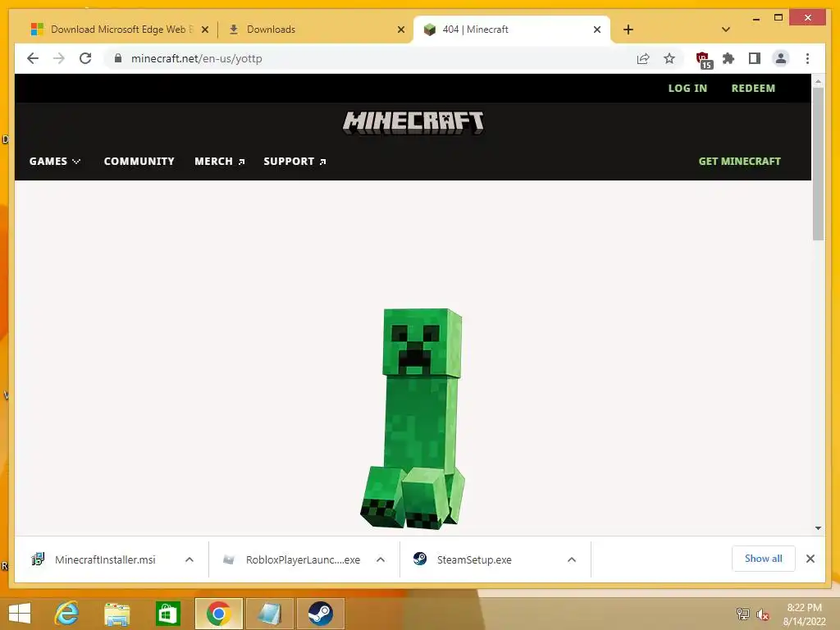Screen dimensions: 840x630
Task: Close the Microsoft Edge Web tab
Action: tap(204, 30)
